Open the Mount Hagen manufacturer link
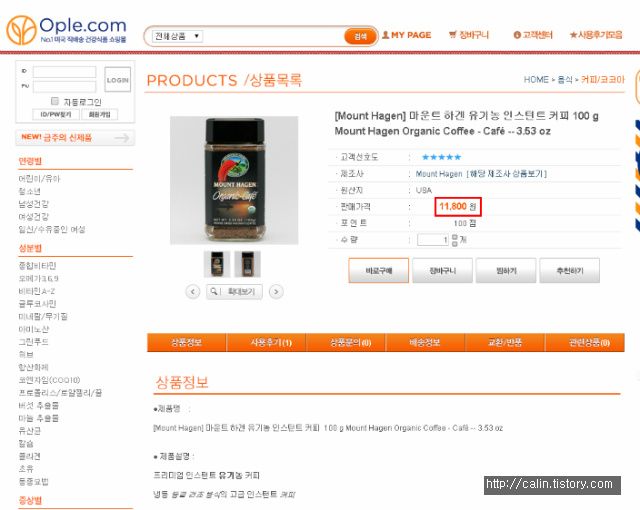The width and height of the screenshot is (640, 510). coord(439,174)
